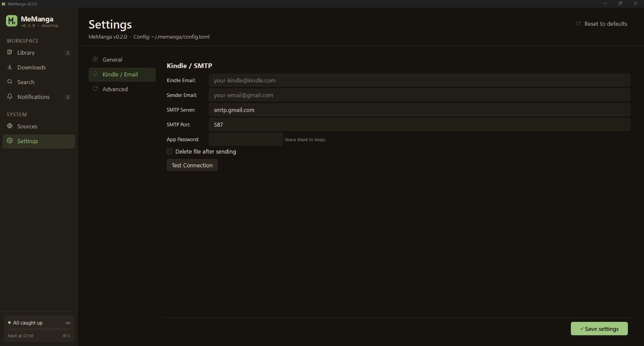Select Settings in the sidebar
Viewport: 644px width, 346px height.
(x=39, y=141)
